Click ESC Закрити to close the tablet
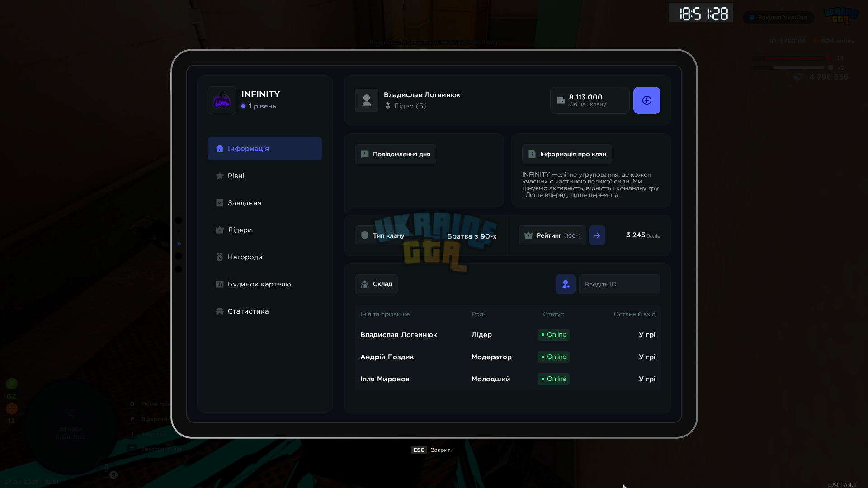This screenshot has width=868, height=488. pyautogui.click(x=432, y=450)
